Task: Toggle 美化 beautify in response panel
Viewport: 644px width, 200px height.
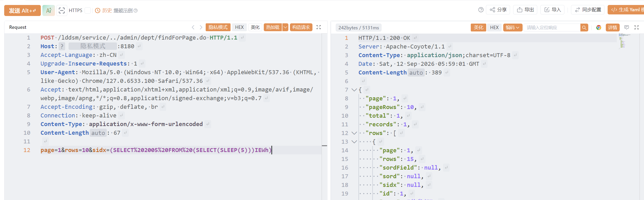Action: [478, 28]
